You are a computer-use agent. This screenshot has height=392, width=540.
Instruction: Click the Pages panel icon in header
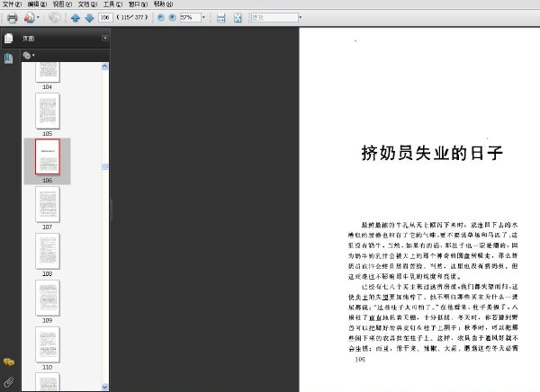point(9,38)
